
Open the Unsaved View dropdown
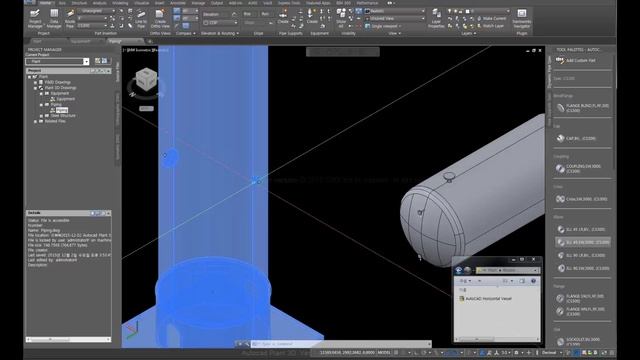[395, 18]
